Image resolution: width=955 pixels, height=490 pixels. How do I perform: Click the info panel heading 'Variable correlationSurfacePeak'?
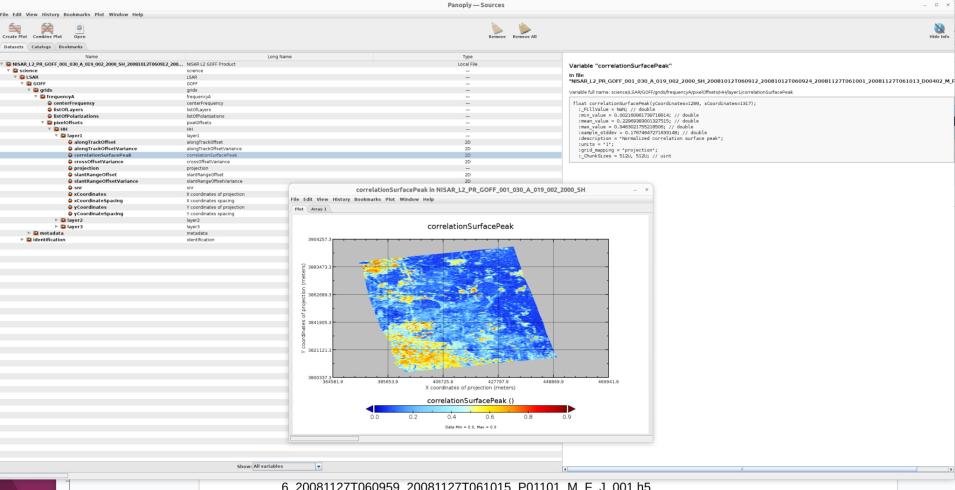[620, 65]
